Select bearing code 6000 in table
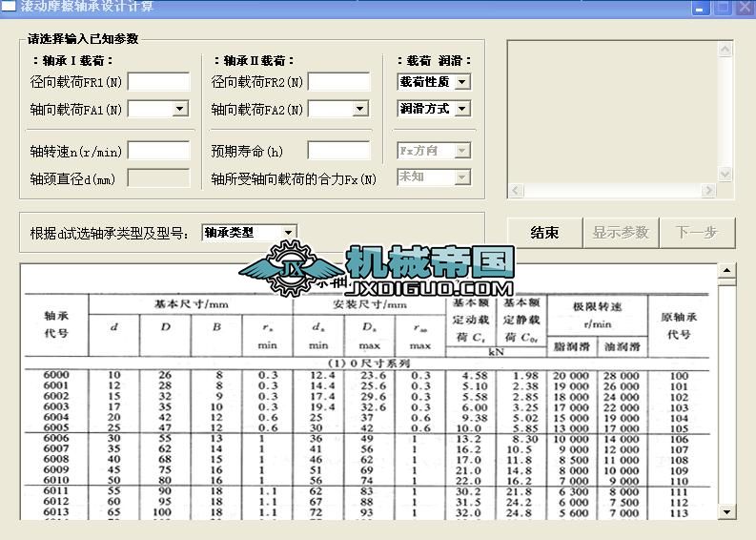This screenshot has height=540, width=756. click(56, 375)
